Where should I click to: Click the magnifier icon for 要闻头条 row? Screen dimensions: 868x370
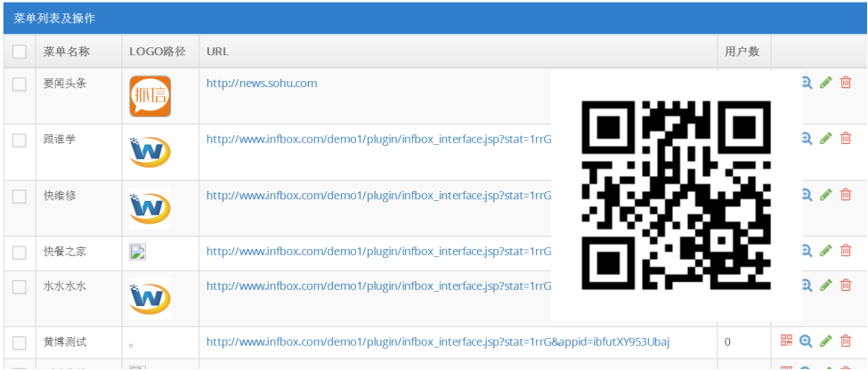point(807,83)
